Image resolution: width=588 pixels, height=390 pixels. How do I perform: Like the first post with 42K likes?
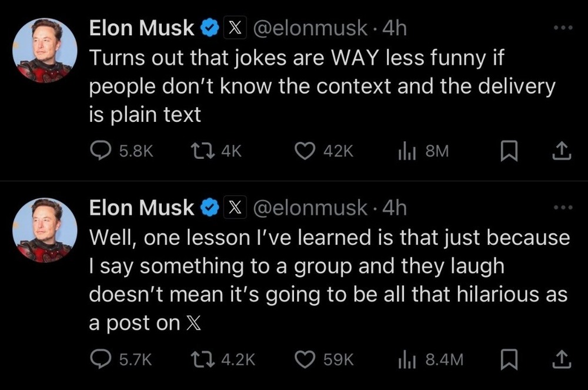(x=306, y=152)
